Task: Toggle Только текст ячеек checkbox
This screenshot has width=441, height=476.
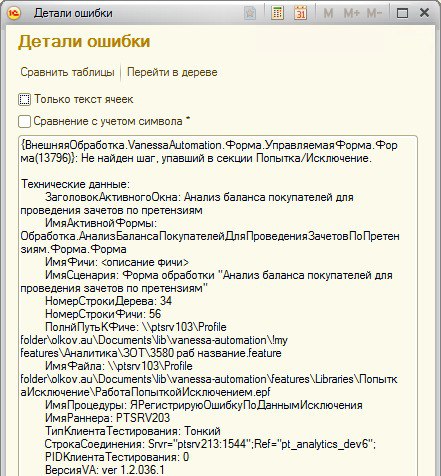Action: (24, 100)
